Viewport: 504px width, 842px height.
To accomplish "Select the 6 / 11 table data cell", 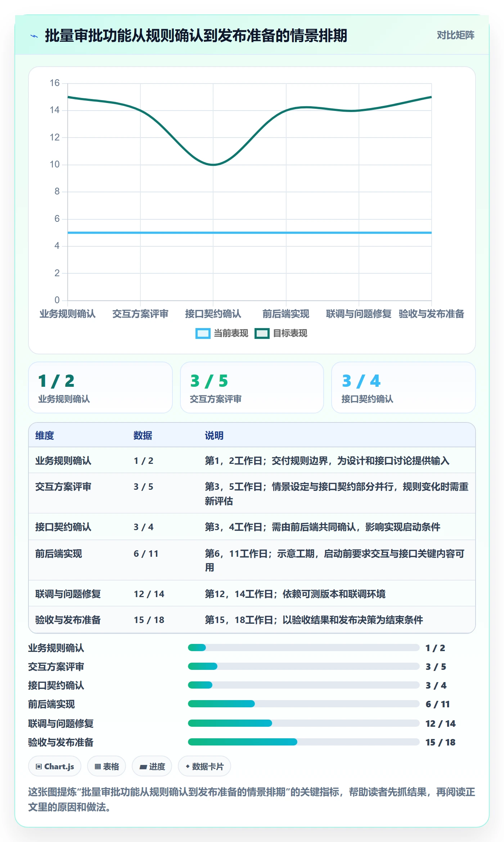I will [146, 554].
